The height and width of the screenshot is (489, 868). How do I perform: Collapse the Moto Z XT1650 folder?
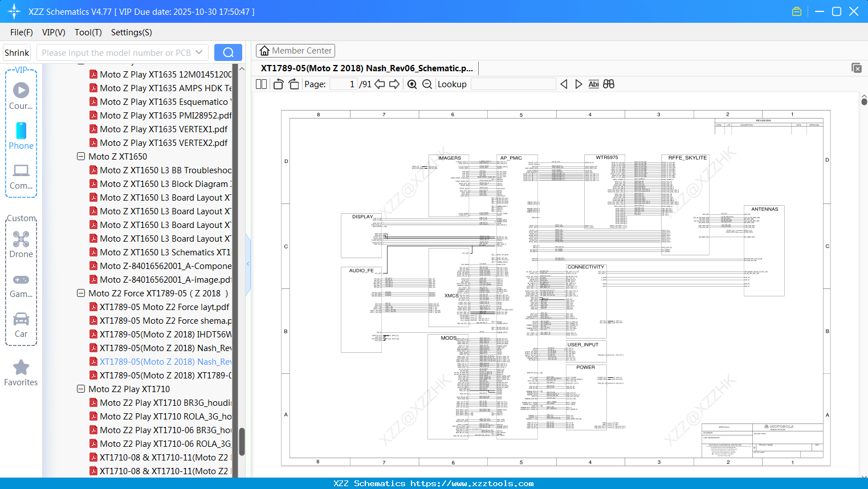pos(81,156)
